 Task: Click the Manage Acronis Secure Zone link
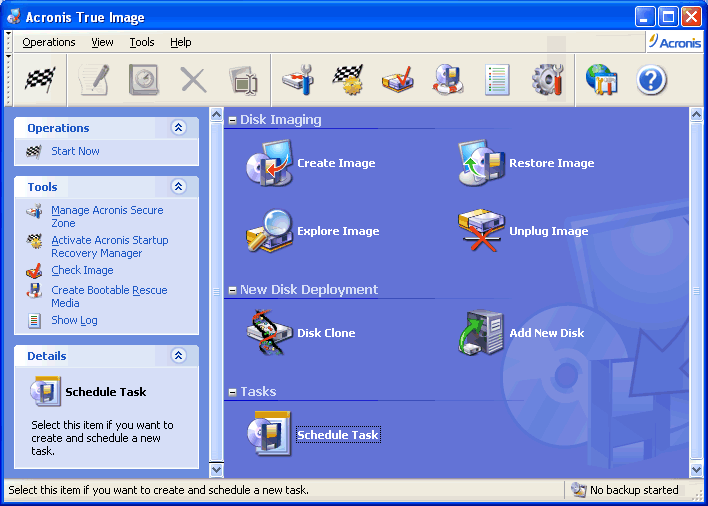[107, 217]
